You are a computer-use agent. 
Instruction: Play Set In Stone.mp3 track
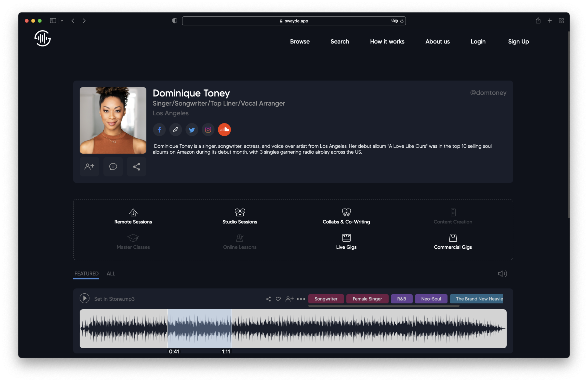(85, 298)
